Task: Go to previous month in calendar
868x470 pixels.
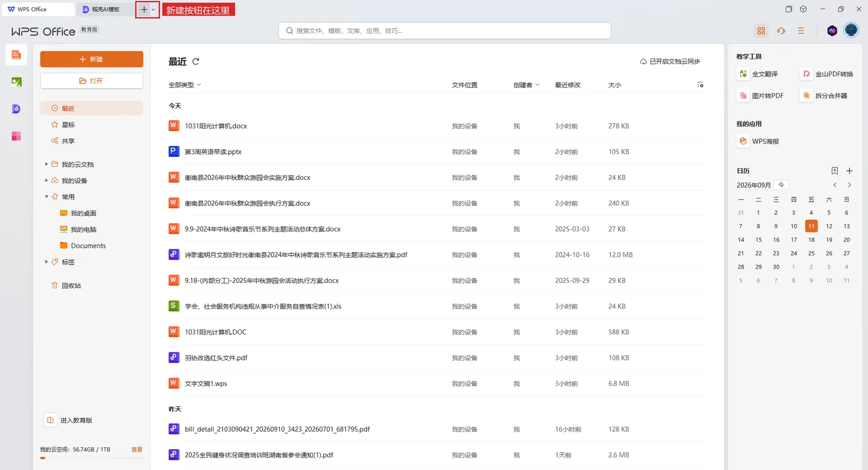Action: pyautogui.click(x=835, y=185)
